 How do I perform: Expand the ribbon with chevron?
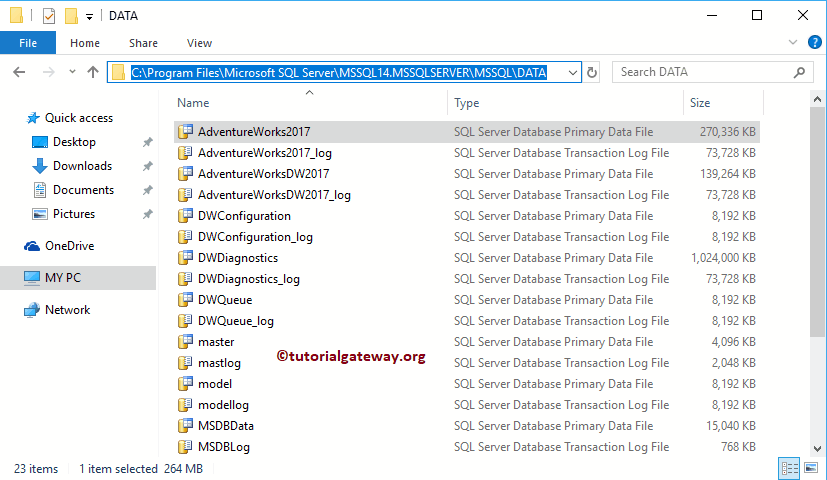click(792, 42)
